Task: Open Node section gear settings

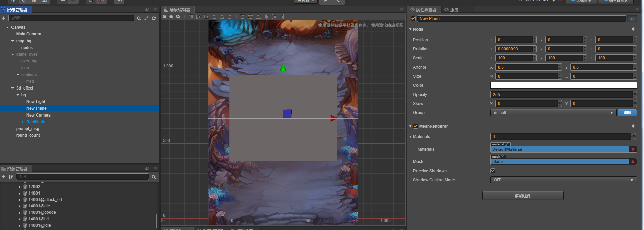Action: pos(633,29)
